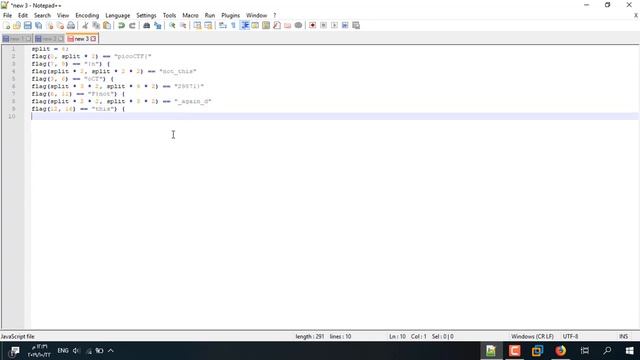Click the Close All toolbar icon

[x=60, y=25]
